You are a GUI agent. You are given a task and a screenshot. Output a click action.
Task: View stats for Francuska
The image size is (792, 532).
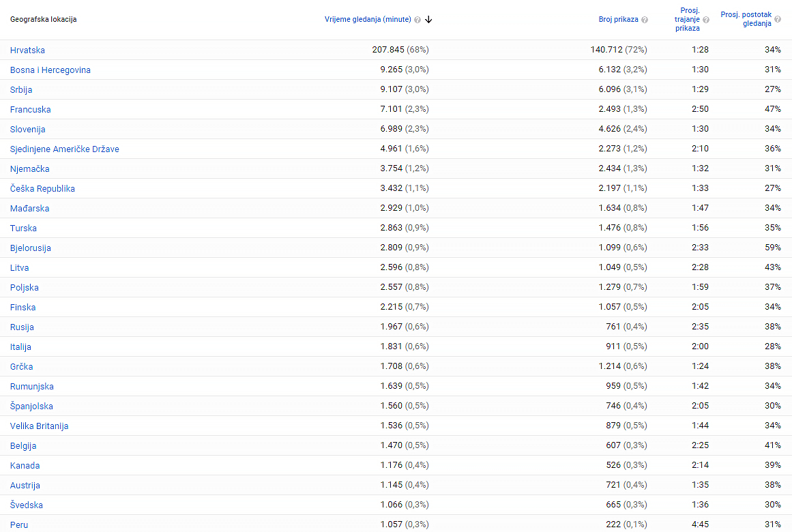pos(30,110)
